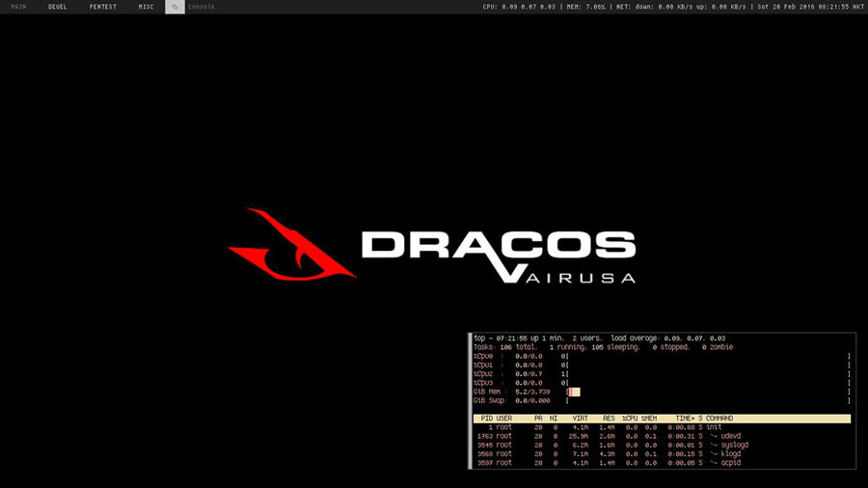The image size is (868, 488).
Task: Select the klogd process row
Action: tap(662, 453)
